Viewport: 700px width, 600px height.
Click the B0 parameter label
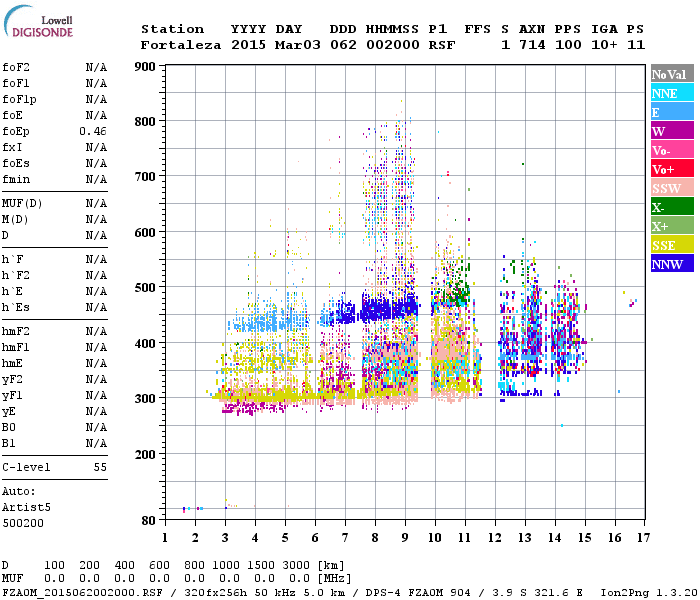click(x=8, y=427)
